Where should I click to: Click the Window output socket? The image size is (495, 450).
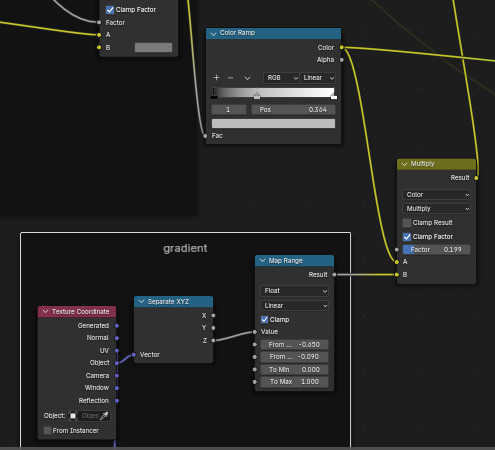[117, 388]
